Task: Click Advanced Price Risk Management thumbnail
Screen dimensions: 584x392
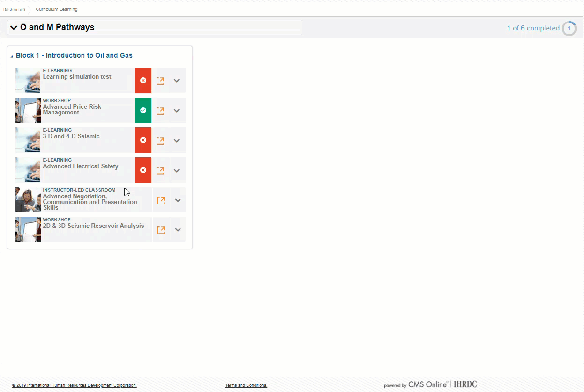Action: tap(28, 110)
